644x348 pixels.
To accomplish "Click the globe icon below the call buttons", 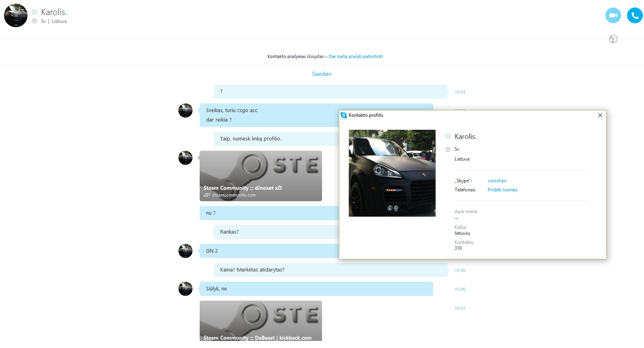I will pos(613,39).
